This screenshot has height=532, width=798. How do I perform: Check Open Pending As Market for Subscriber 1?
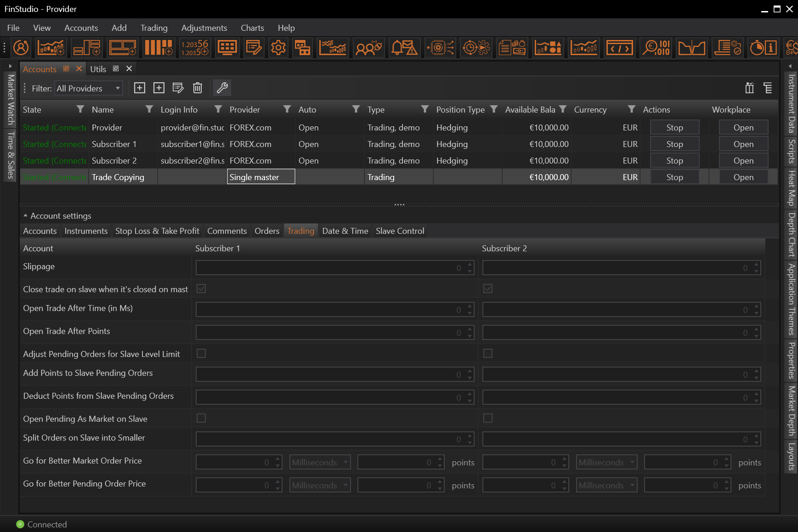(x=201, y=418)
